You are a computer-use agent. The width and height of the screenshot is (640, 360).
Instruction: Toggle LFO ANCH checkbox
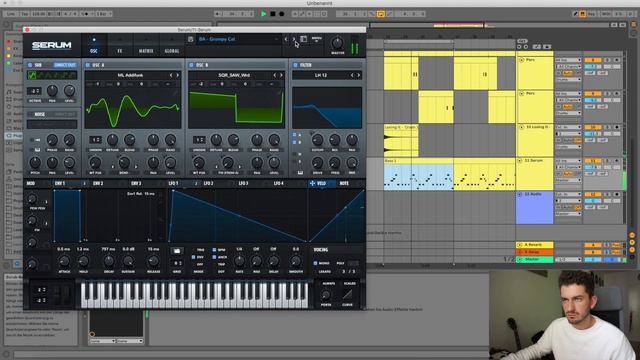coord(214,257)
